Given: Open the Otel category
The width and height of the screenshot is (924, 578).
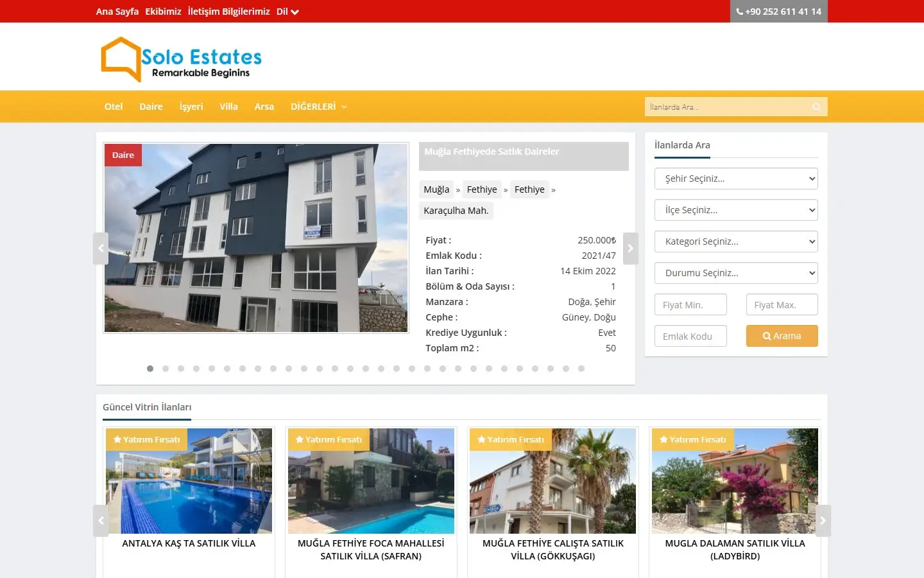Looking at the screenshot, I should pos(114,107).
